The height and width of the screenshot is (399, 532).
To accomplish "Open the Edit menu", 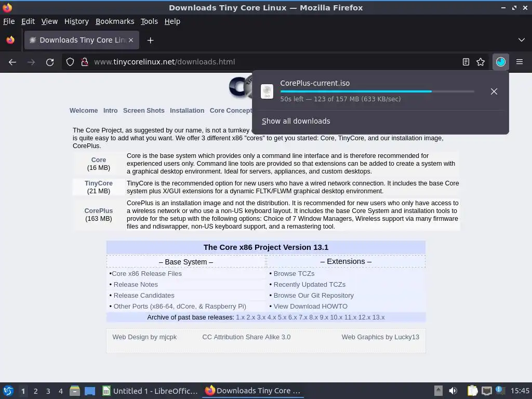I will (28, 21).
